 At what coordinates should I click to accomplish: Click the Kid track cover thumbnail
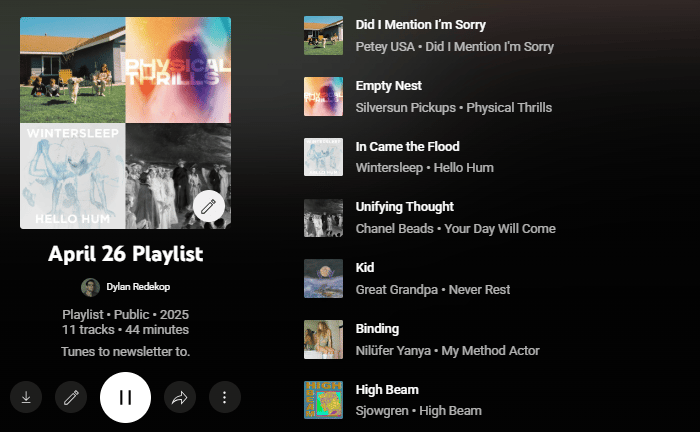(324, 278)
